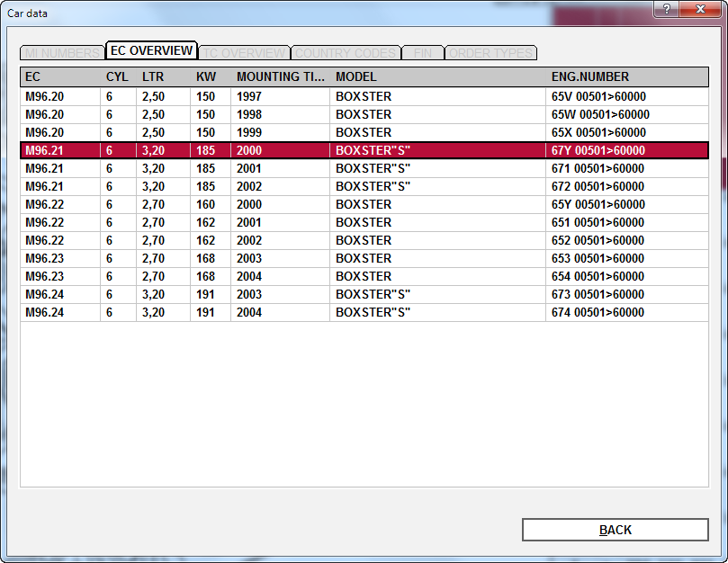The image size is (728, 563).
Task: Click the ENG.NUMBER column header
Action: point(626,76)
